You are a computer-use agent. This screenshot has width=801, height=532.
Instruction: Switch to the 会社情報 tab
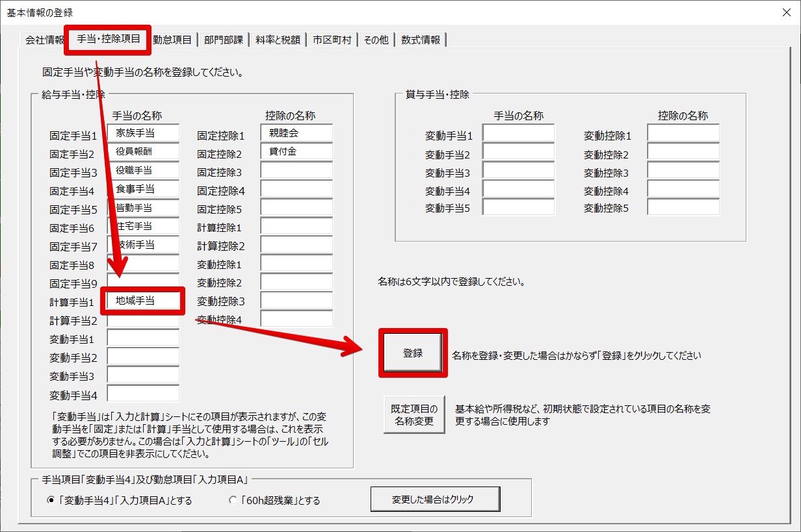coord(44,40)
